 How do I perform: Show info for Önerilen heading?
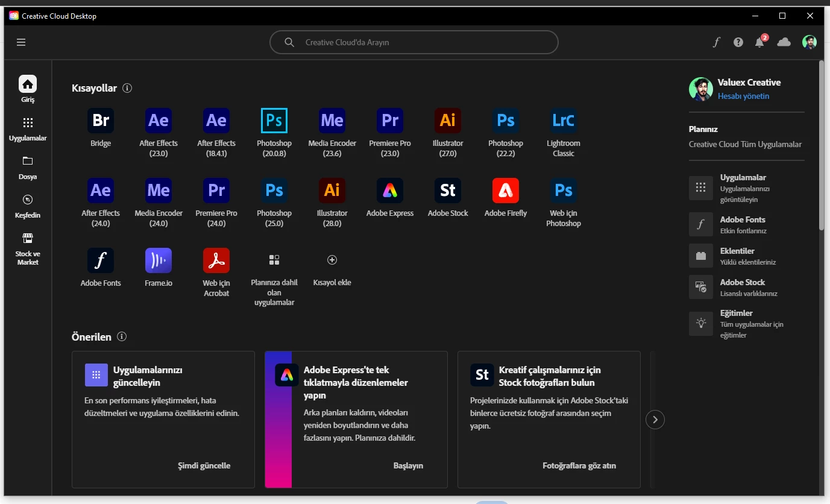pos(122,336)
